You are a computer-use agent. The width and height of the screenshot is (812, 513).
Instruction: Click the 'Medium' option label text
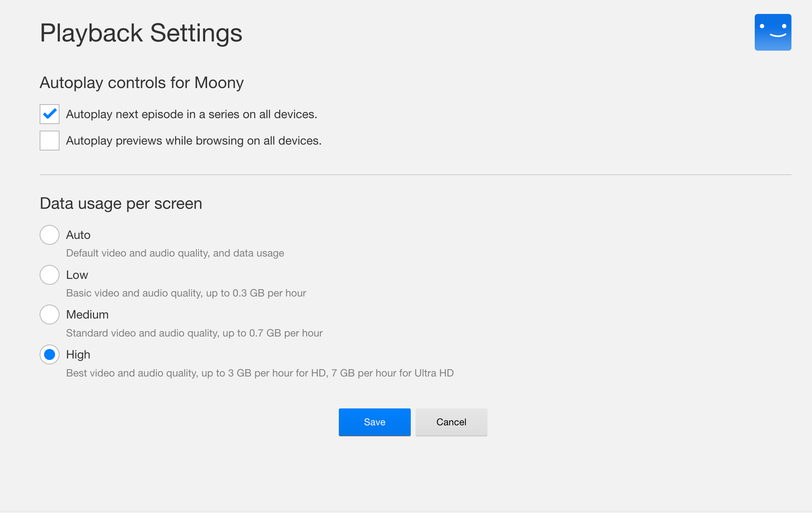pos(87,314)
